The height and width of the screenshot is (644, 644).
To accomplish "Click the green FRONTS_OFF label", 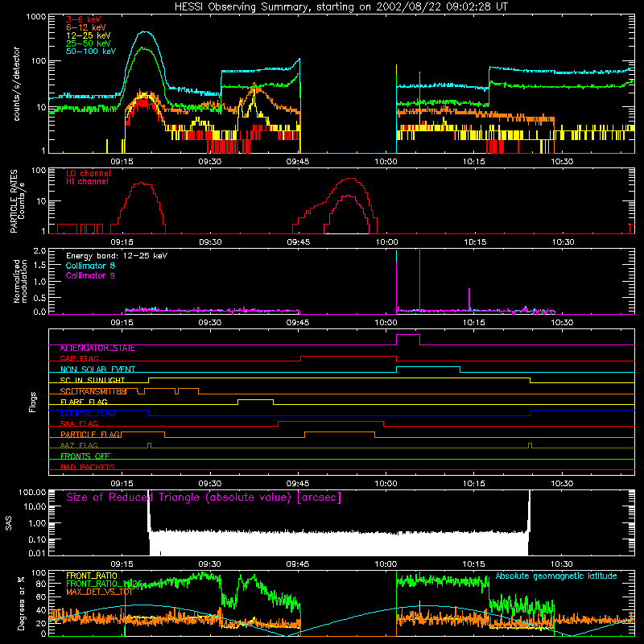I will (x=85, y=456).
